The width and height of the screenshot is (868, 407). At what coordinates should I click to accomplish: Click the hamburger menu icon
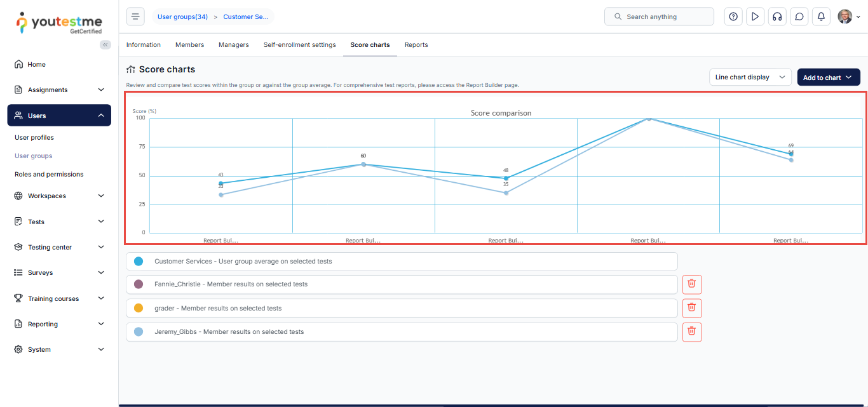[135, 17]
